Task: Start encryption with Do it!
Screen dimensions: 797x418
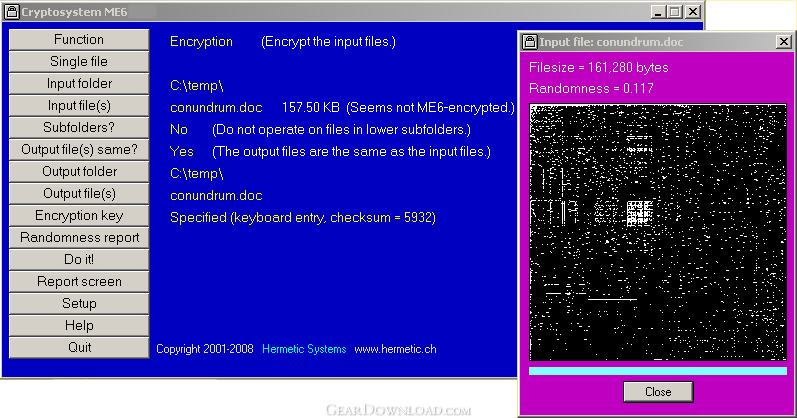Action: (x=79, y=259)
